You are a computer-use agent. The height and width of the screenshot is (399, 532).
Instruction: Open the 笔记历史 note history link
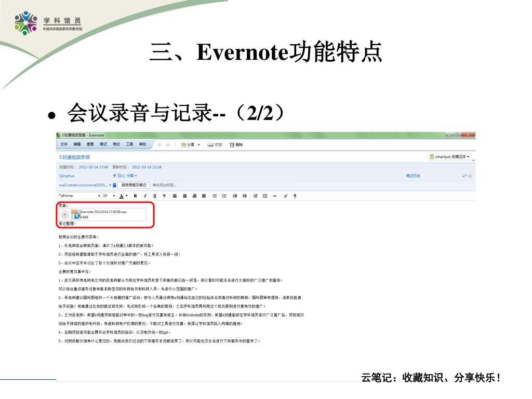pyautogui.click(x=413, y=176)
